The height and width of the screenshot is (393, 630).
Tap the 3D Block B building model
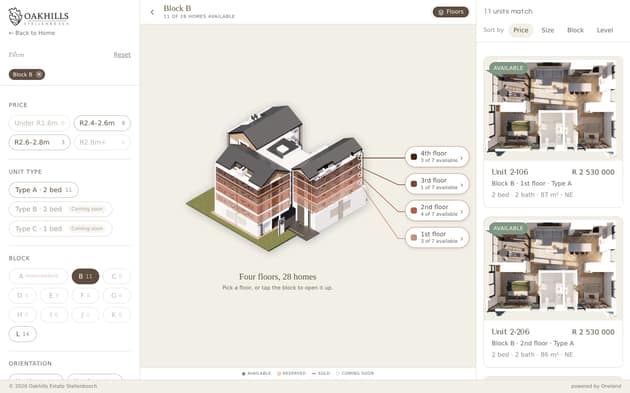point(277,177)
